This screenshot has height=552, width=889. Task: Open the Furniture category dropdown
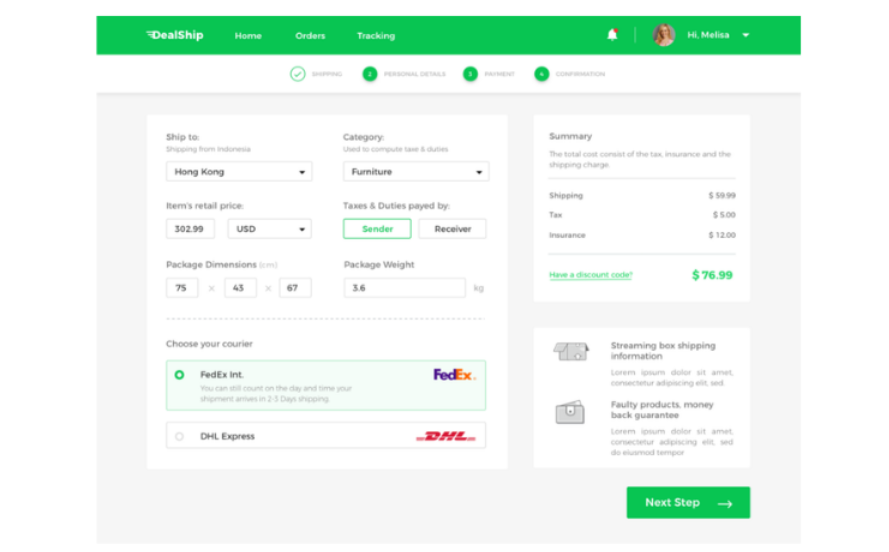(x=416, y=172)
